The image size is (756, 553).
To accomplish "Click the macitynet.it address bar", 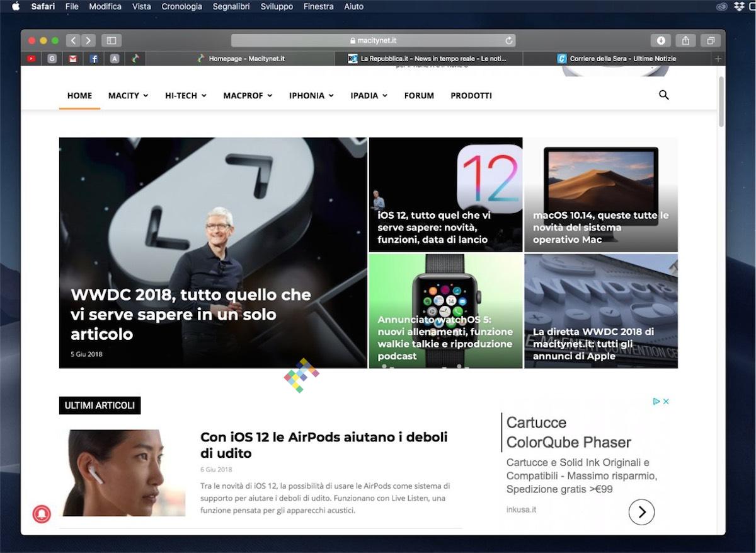I will [373, 40].
